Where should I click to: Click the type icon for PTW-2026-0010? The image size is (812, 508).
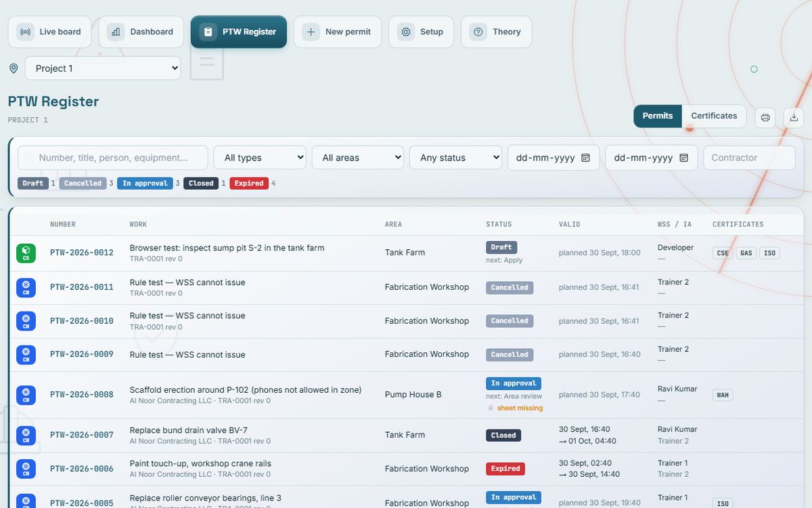pyautogui.click(x=26, y=321)
